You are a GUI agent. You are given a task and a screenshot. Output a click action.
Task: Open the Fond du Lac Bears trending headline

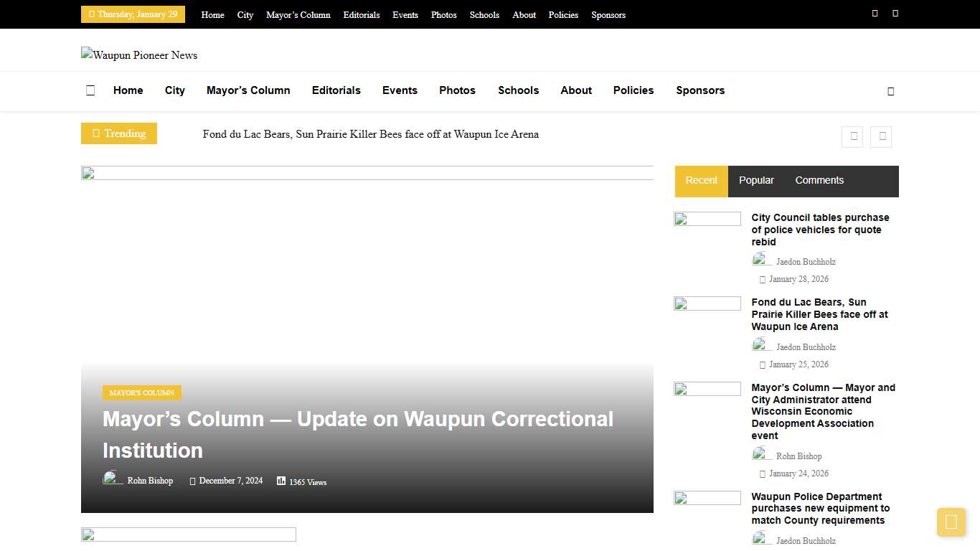(371, 134)
